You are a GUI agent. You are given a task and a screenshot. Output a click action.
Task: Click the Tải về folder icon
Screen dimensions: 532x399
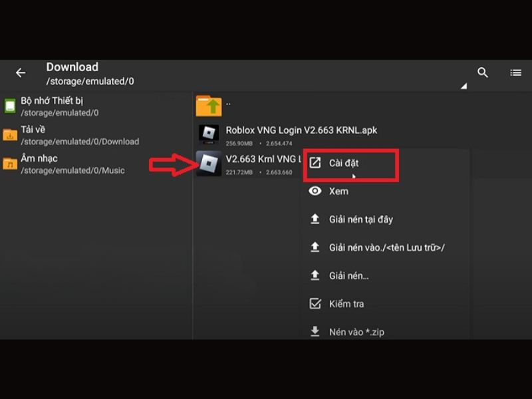click(x=10, y=135)
